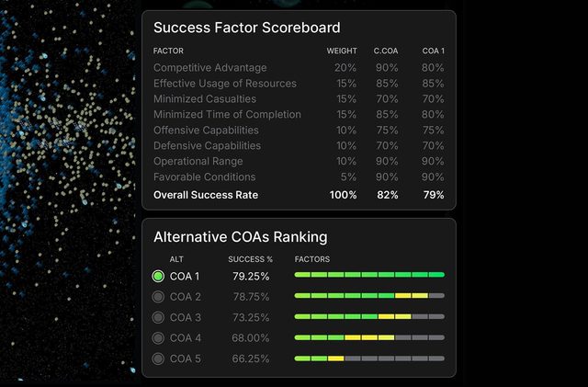Click the Success Factor Scoreboard title

(246, 28)
